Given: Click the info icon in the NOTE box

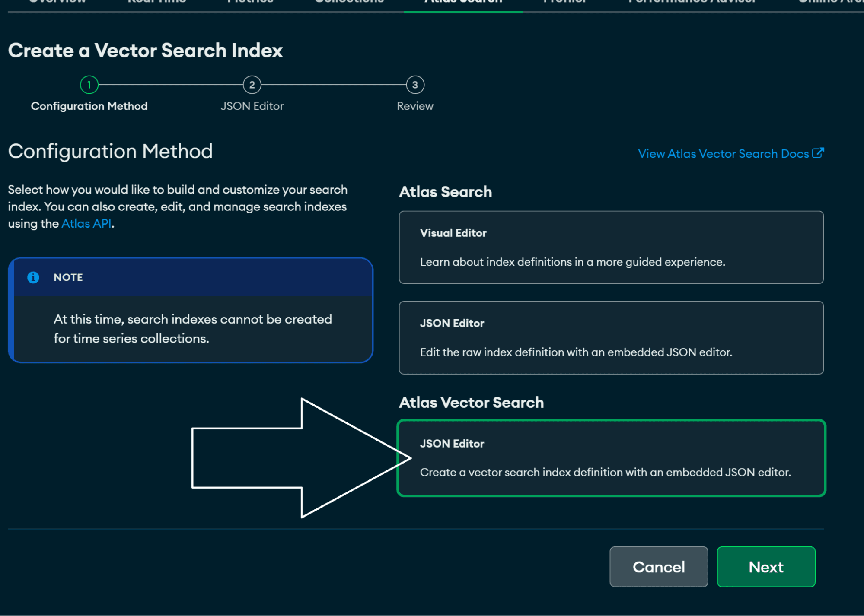Looking at the screenshot, I should click(x=33, y=277).
